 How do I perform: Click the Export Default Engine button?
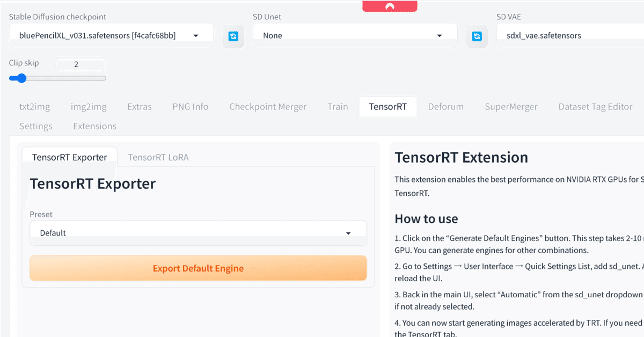[198, 268]
